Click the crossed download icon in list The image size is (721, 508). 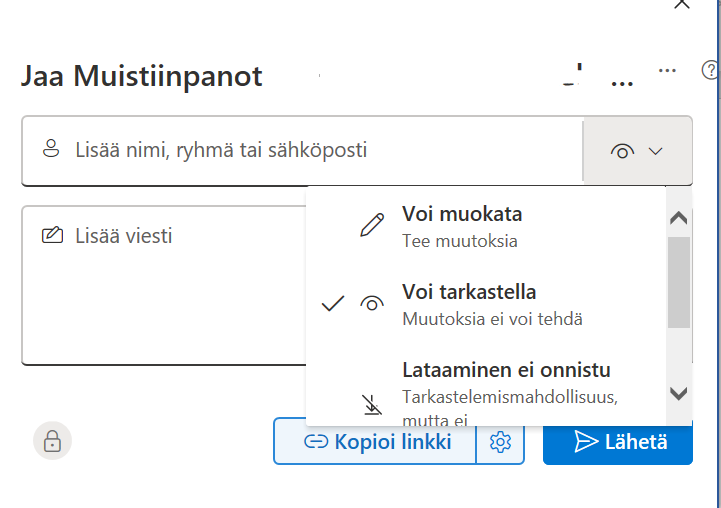372,404
